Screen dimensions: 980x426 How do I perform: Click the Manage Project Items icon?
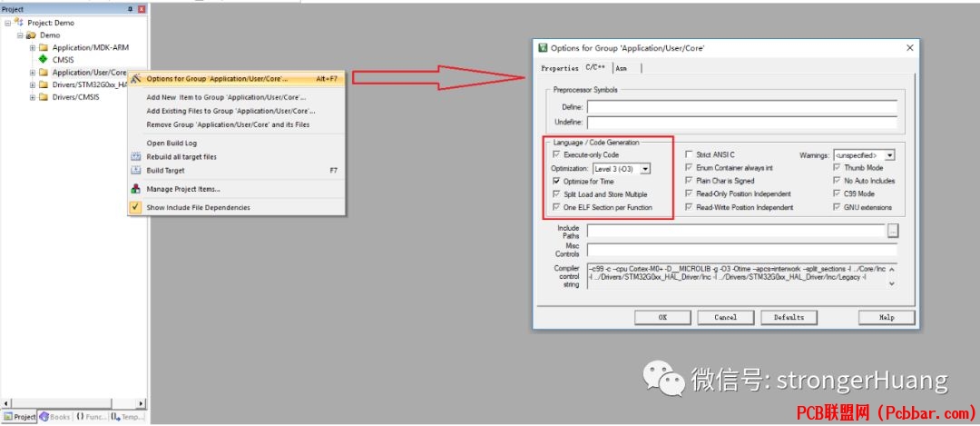pyautogui.click(x=135, y=188)
